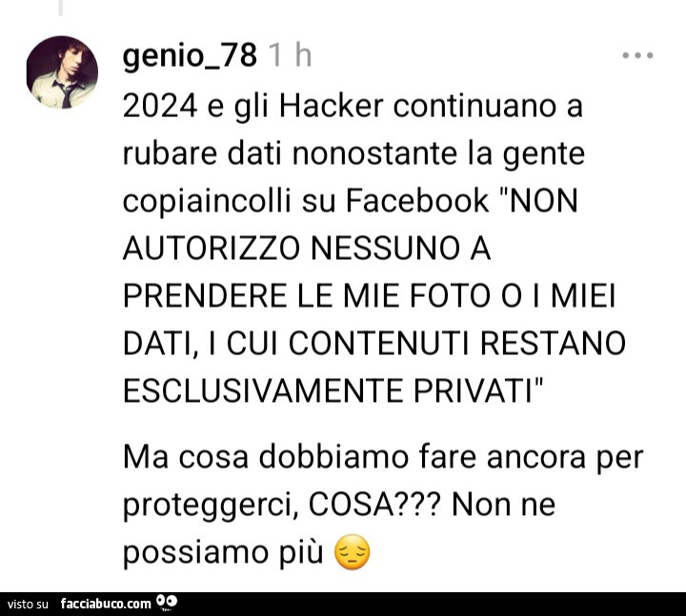Image resolution: width=686 pixels, height=616 pixels.
Task: Click the "2024" at the post start
Action: tap(160, 107)
